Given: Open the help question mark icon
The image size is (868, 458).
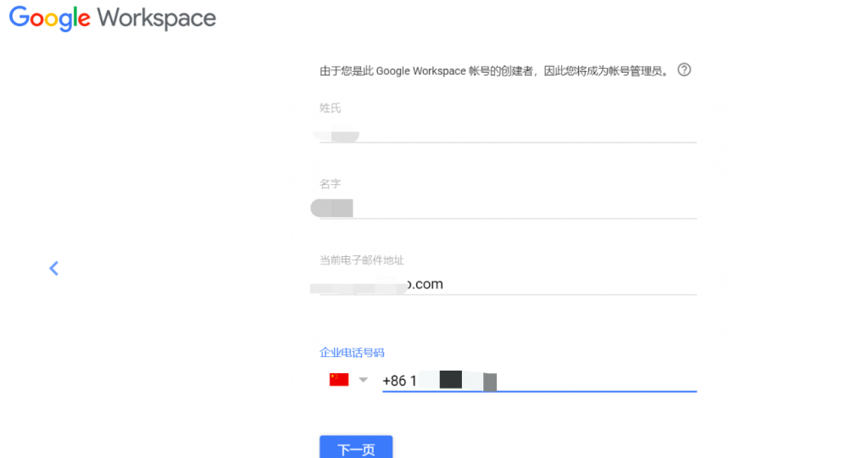Looking at the screenshot, I should click(x=684, y=70).
